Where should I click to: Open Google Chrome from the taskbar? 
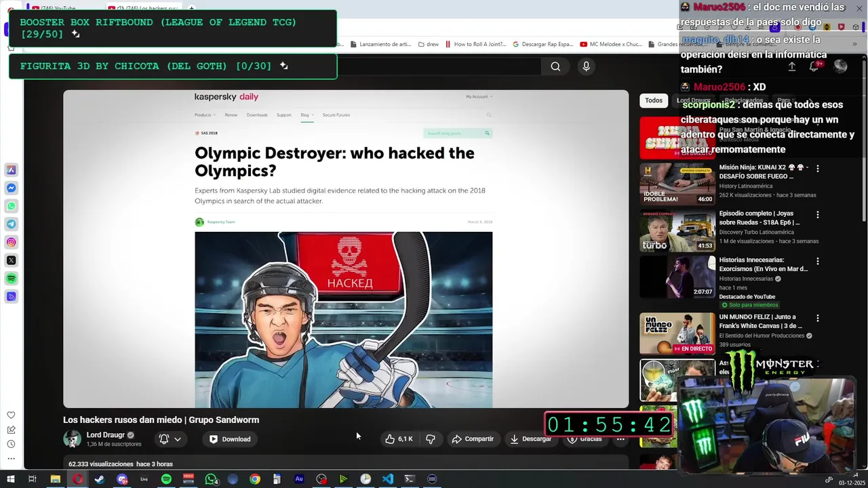[255, 479]
